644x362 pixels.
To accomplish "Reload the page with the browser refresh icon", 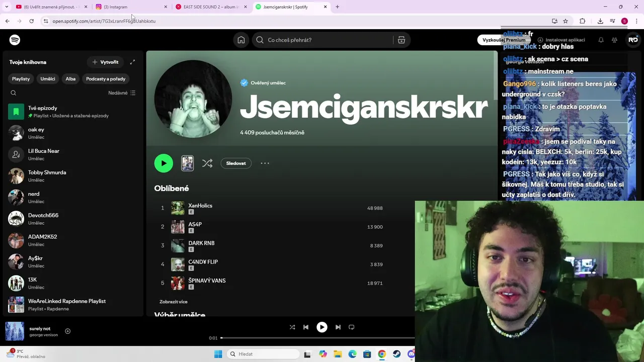I will click(31, 21).
